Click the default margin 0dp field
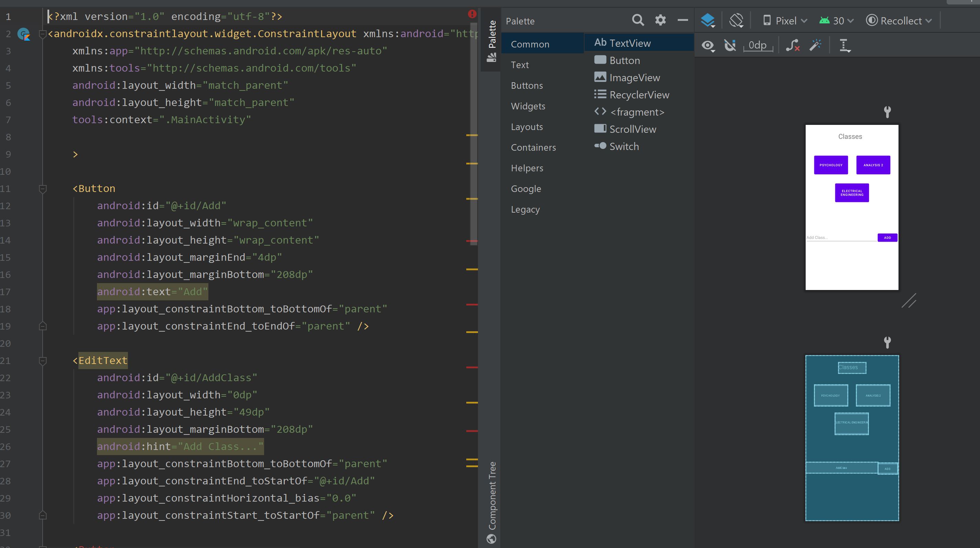This screenshot has width=980, height=548. pyautogui.click(x=758, y=45)
